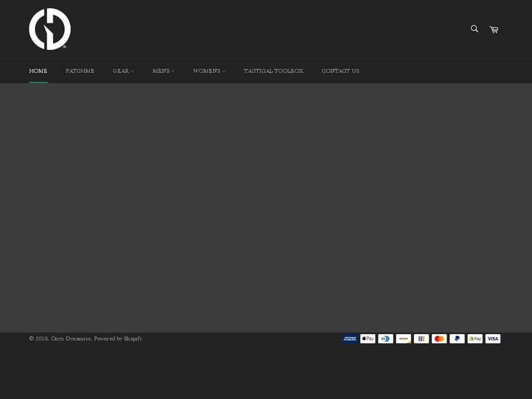Expand the Gear dropdown menu
This screenshot has height=399, width=532.
point(123,71)
